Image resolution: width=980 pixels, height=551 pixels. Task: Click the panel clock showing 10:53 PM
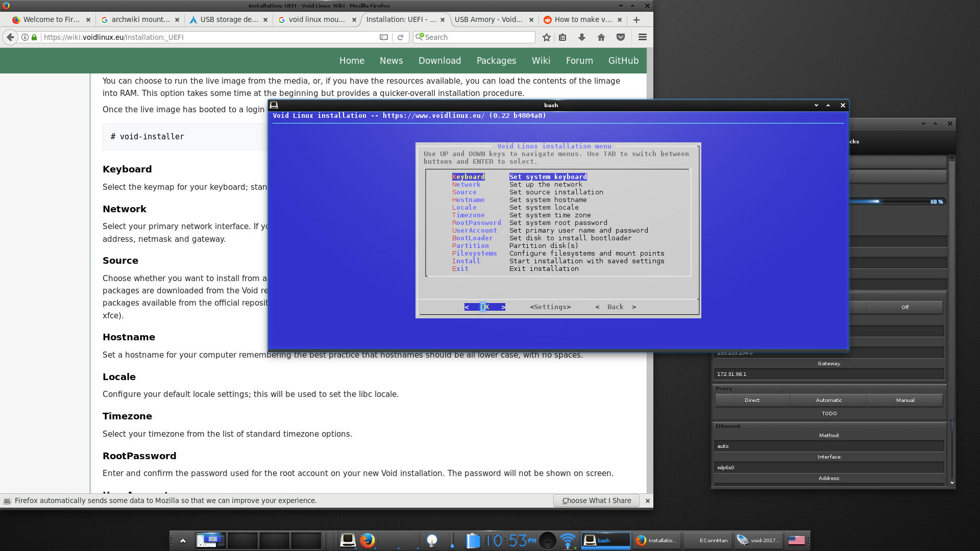tap(510, 540)
